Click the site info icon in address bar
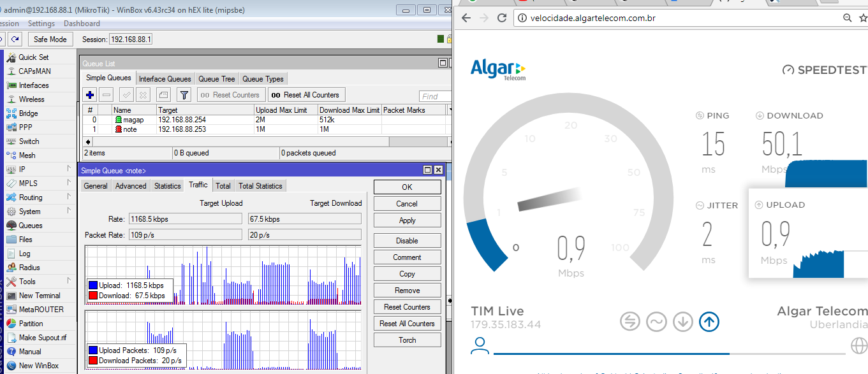 point(522,18)
